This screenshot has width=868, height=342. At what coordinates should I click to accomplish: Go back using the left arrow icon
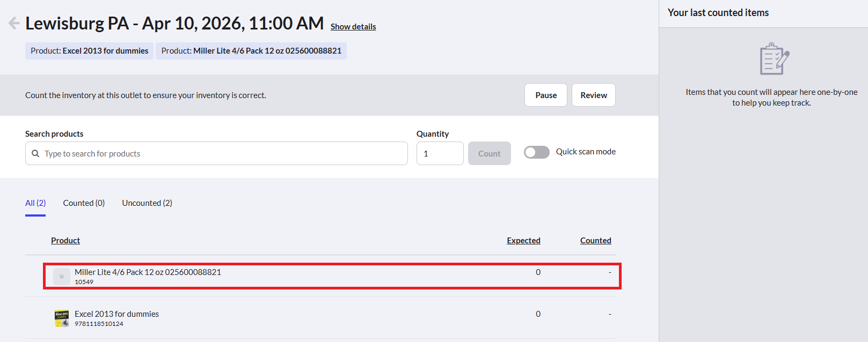tap(14, 23)
